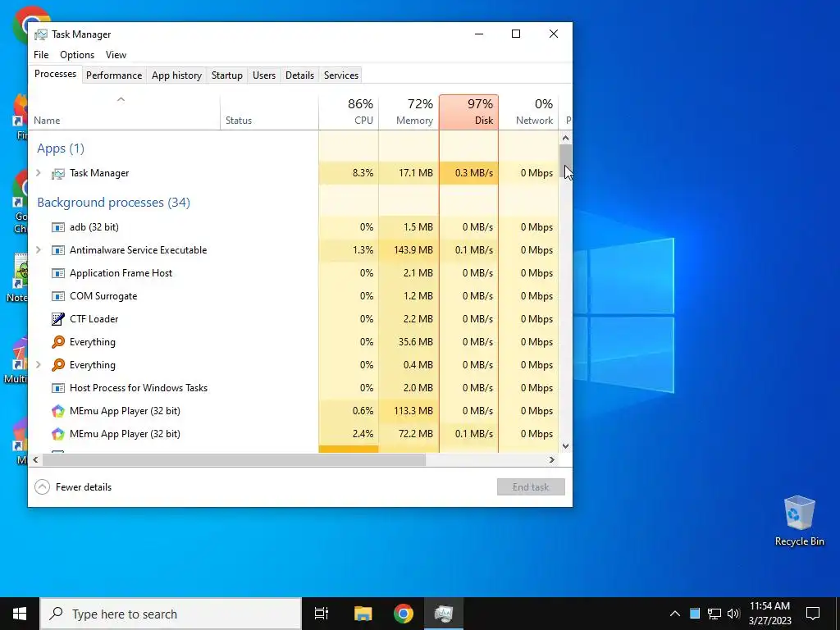
Task: Sort processes by Memory column
Action: point(409,112)
